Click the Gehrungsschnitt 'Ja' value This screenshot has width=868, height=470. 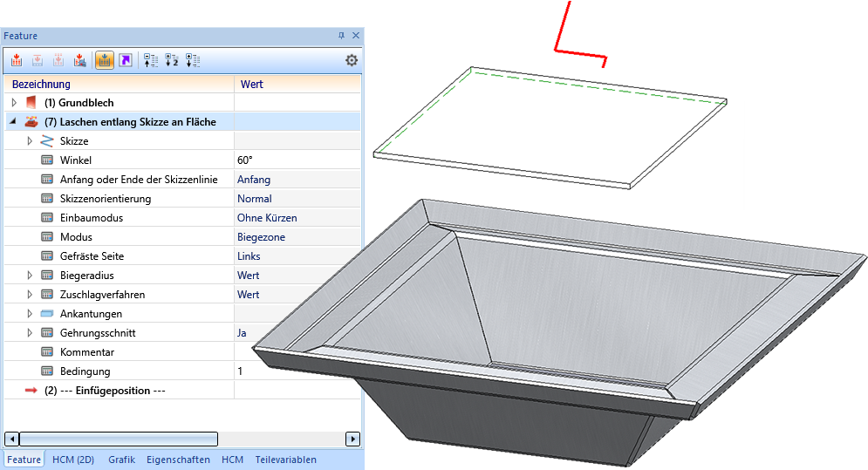(x=242, y=333)
